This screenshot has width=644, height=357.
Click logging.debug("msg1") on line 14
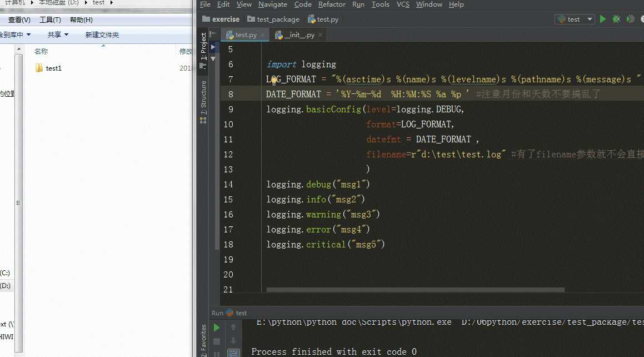tap(318, 185)
